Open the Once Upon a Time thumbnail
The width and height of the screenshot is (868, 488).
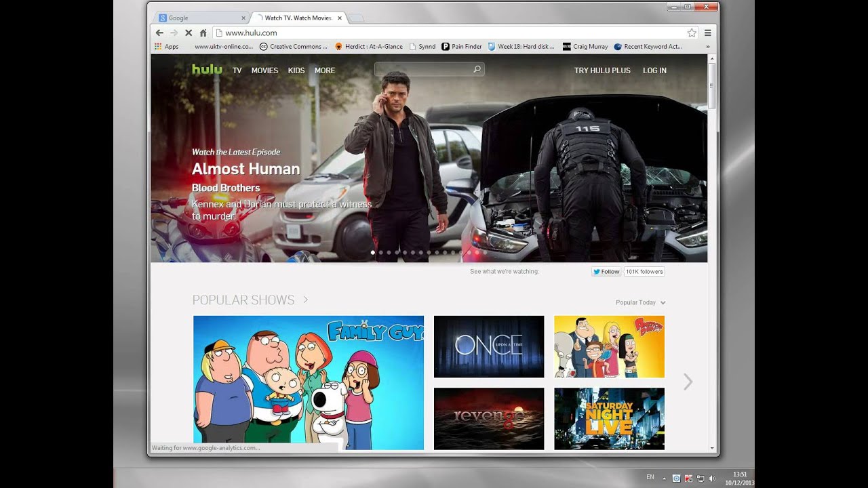pyautogui.click(x=489, y=346)
